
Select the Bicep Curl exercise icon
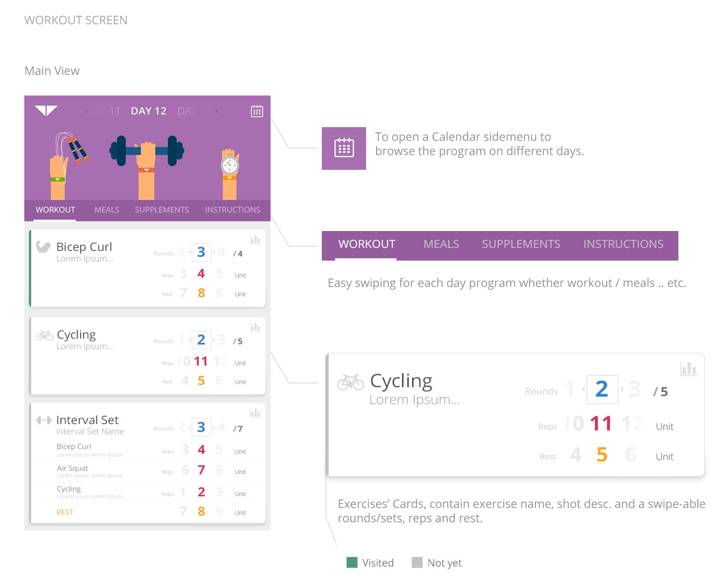pos(44,246)
